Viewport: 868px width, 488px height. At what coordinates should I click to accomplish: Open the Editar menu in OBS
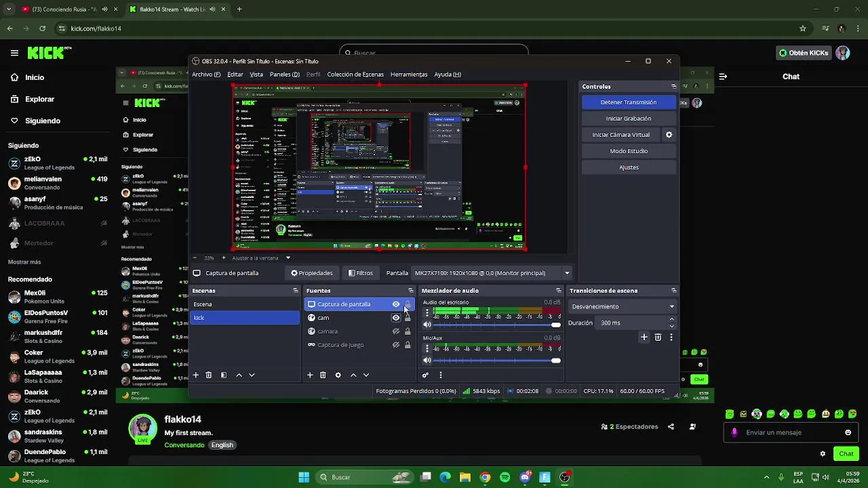tap(235, 75)
